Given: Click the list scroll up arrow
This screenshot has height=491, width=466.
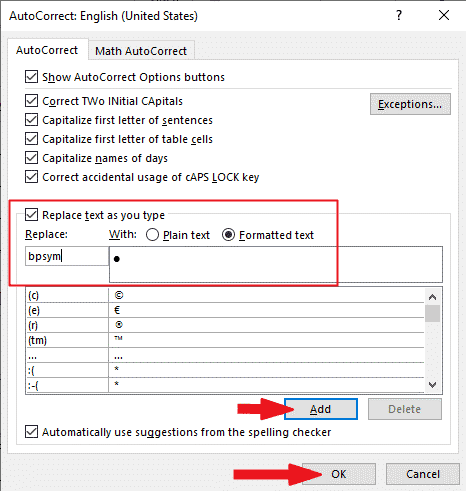Looking at the screenshot, I should 433,297.
